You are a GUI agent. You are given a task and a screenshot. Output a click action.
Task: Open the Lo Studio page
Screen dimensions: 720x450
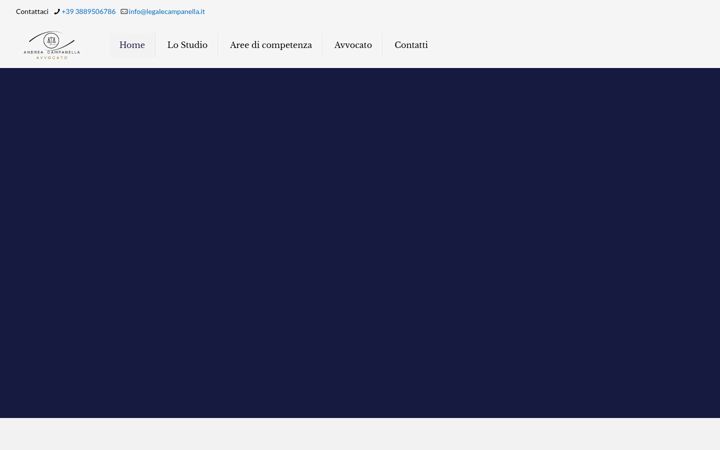point(187,45)
